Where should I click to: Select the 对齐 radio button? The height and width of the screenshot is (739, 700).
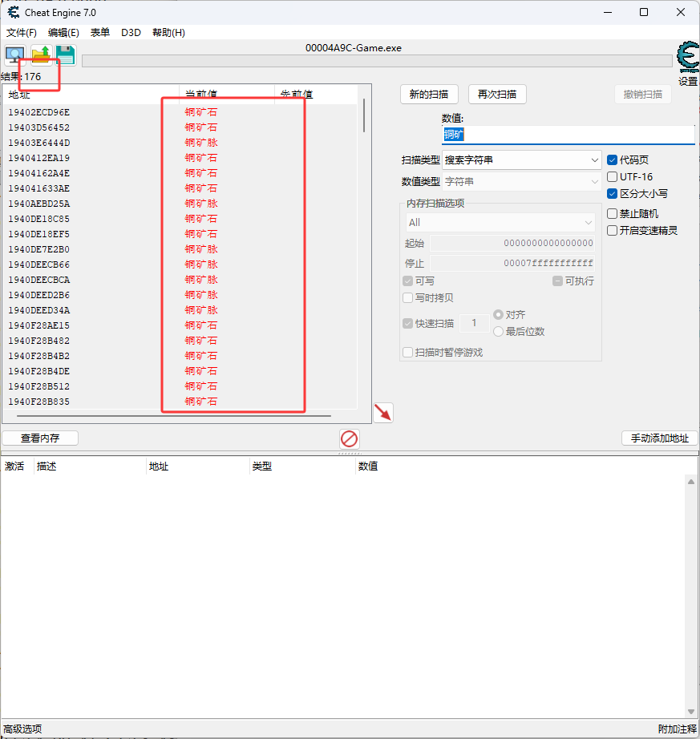click(498, 314)
